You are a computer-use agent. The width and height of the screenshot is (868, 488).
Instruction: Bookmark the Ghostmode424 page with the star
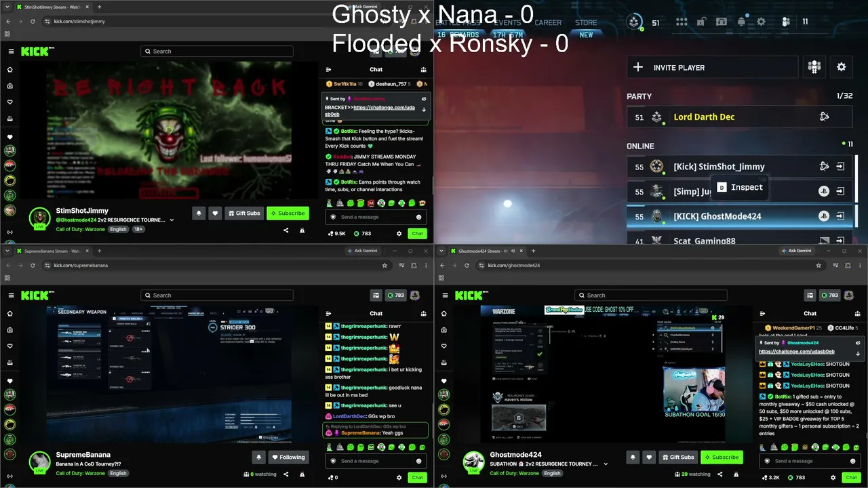coord(818,266)
